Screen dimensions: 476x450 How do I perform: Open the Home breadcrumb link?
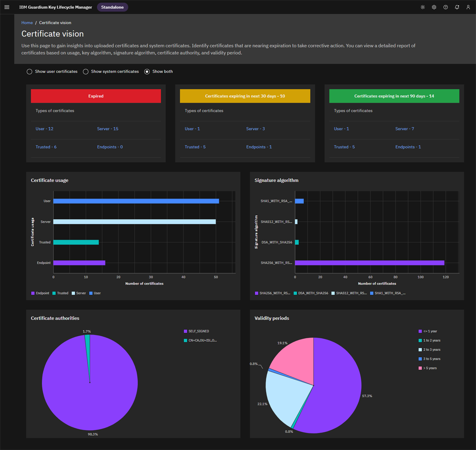pyautogui.click(x=27, y=23)
